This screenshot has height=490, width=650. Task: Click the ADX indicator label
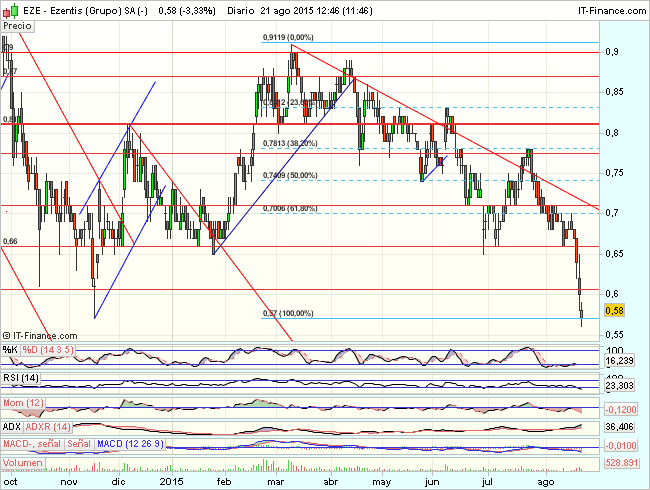(12, 427)
